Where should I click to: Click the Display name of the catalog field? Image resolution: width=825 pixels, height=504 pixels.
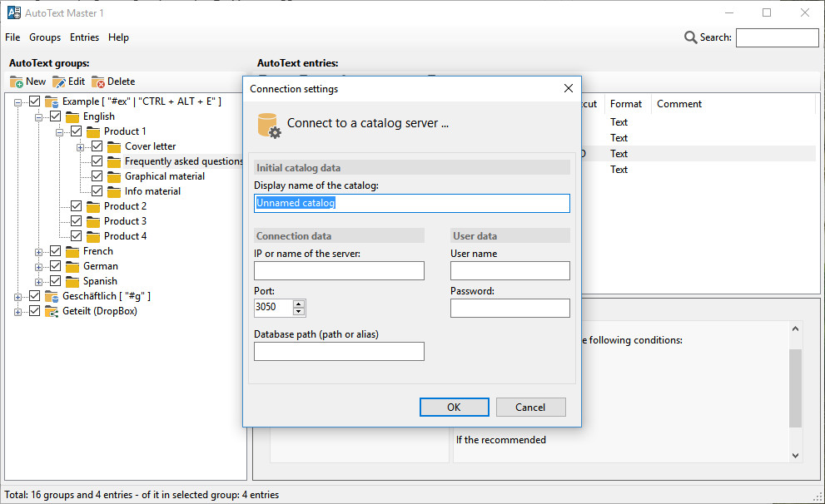[x=411, y=204]
